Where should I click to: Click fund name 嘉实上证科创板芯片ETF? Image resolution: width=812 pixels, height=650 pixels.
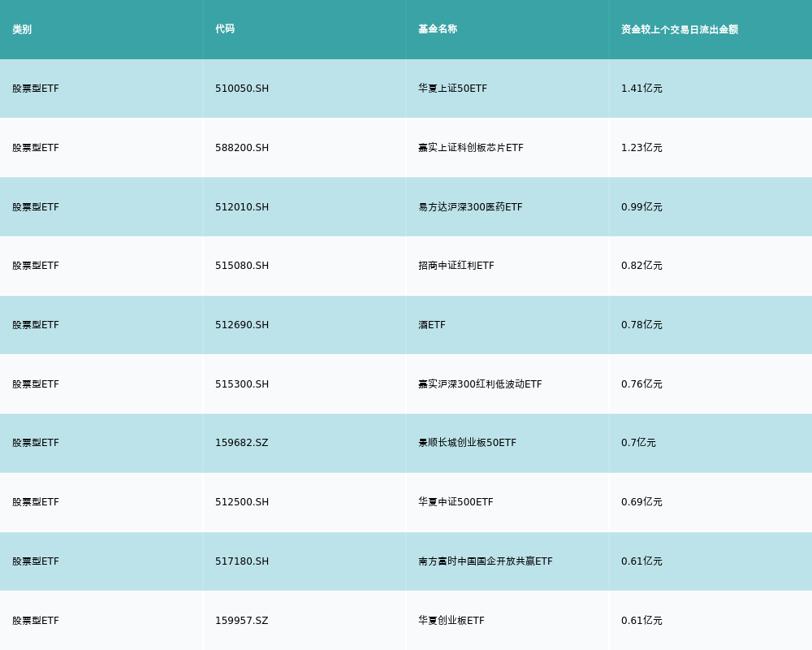click(x=471, y=148)
